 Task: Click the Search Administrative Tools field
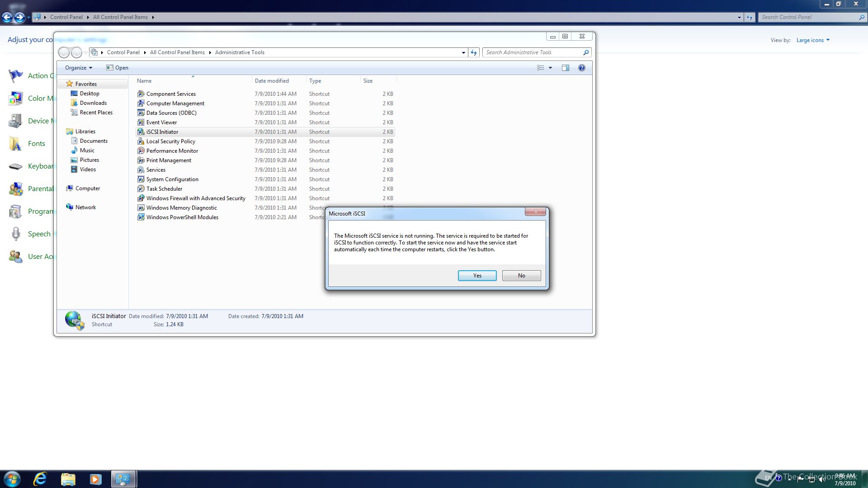(537, 52)
